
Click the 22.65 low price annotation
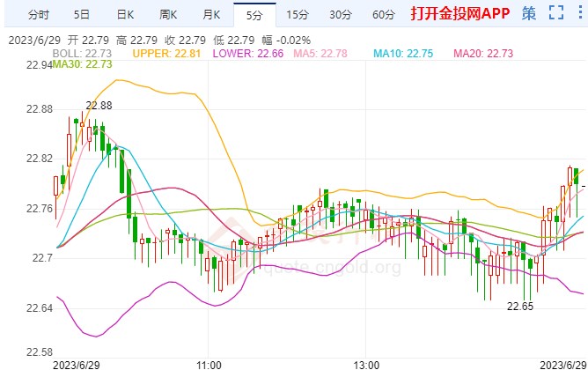click(520, 307)
